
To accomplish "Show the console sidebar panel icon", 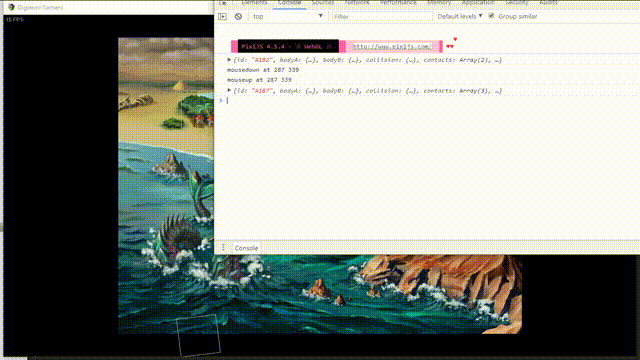I will coord(222,17).
